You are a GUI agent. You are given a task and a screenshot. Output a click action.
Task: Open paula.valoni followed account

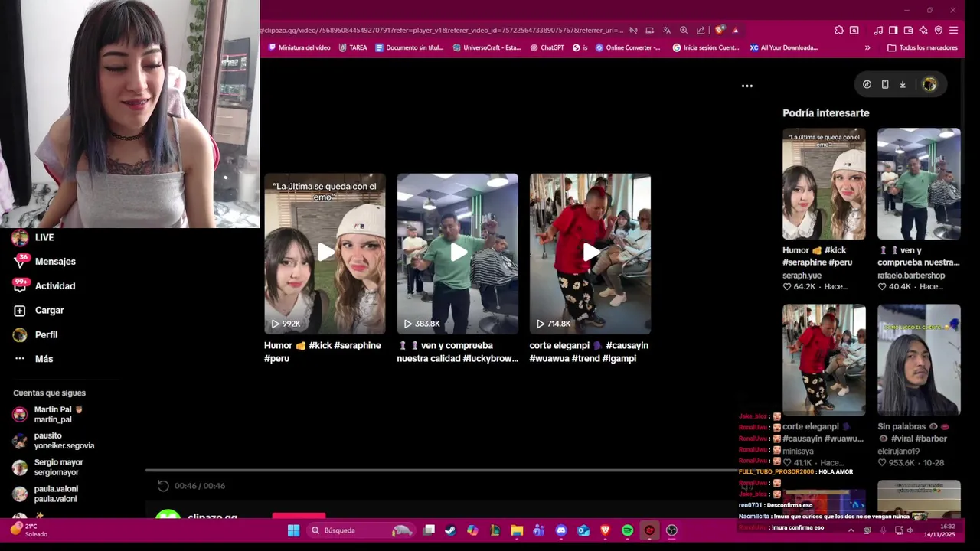(x=45, y=494)
